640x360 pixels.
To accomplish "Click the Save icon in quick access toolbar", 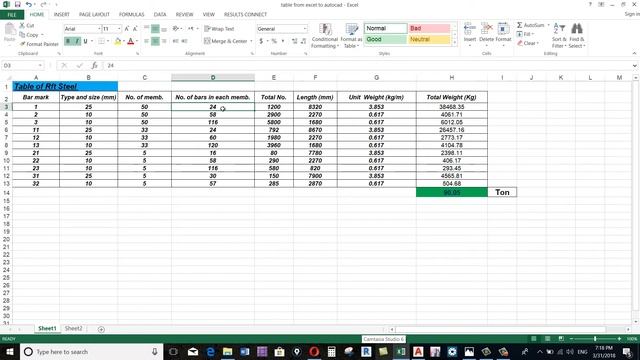I will click(18, 4).
